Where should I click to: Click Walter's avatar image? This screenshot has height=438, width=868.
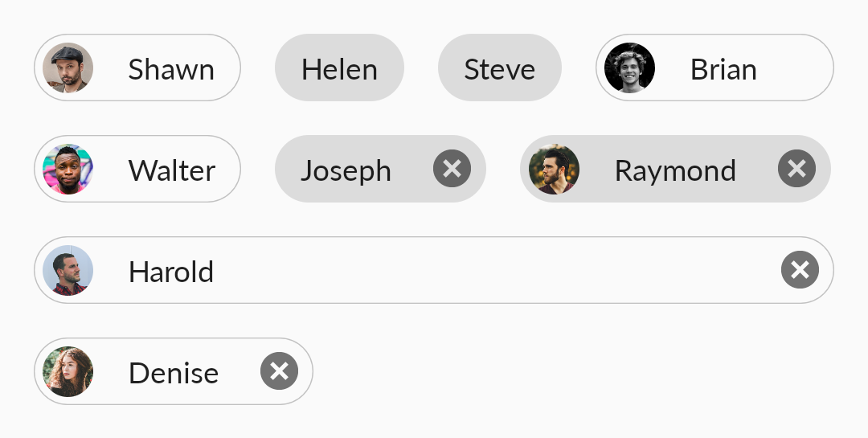68,169
